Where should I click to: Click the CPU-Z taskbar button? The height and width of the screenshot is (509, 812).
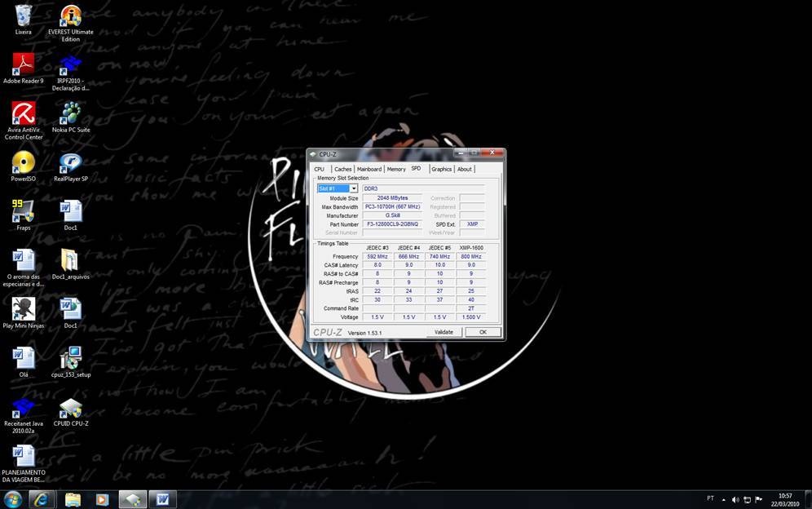point(133,499)
